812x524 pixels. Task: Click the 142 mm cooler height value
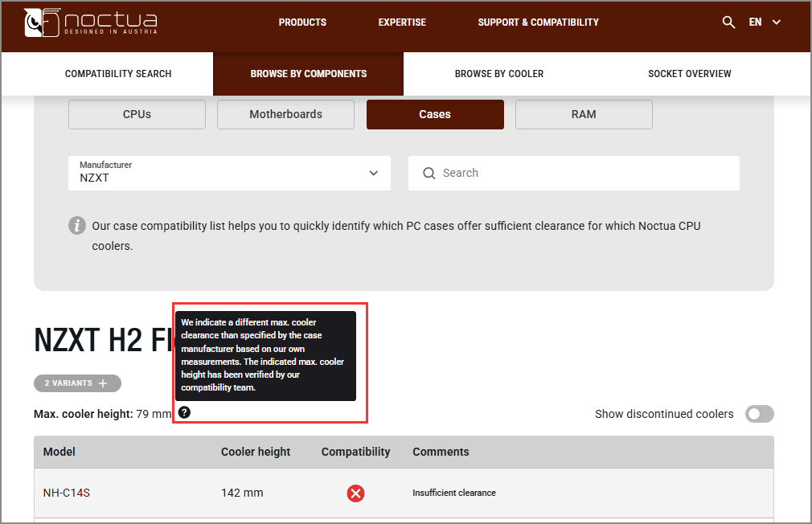coord(242,493)
